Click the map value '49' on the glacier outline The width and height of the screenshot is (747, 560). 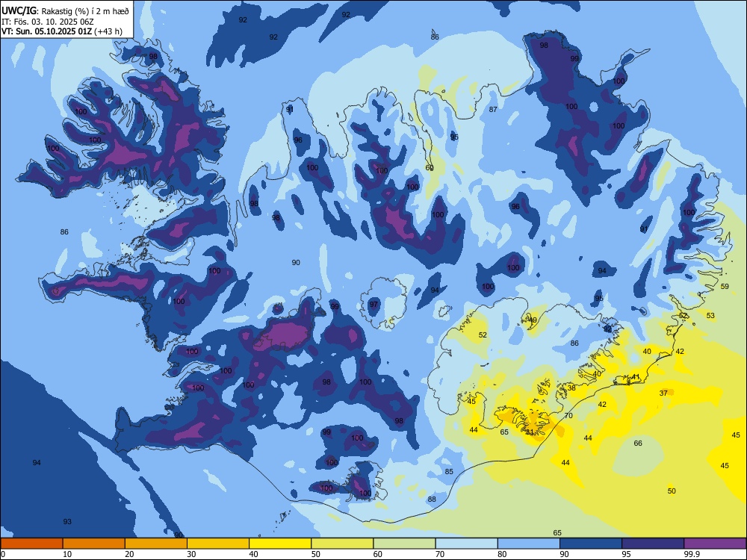(x=533, y=320)
